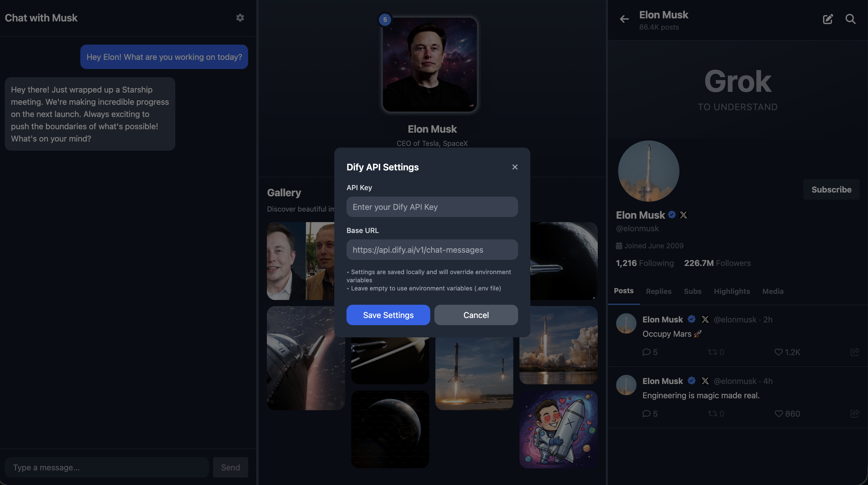Close the Dify API Settings dialog
This screenshot has height=485, width=868.
[x=515, y=167]
